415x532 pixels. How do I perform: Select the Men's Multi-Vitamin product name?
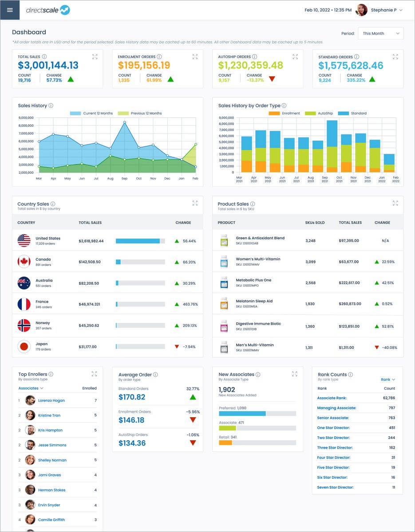coord(255,345)
